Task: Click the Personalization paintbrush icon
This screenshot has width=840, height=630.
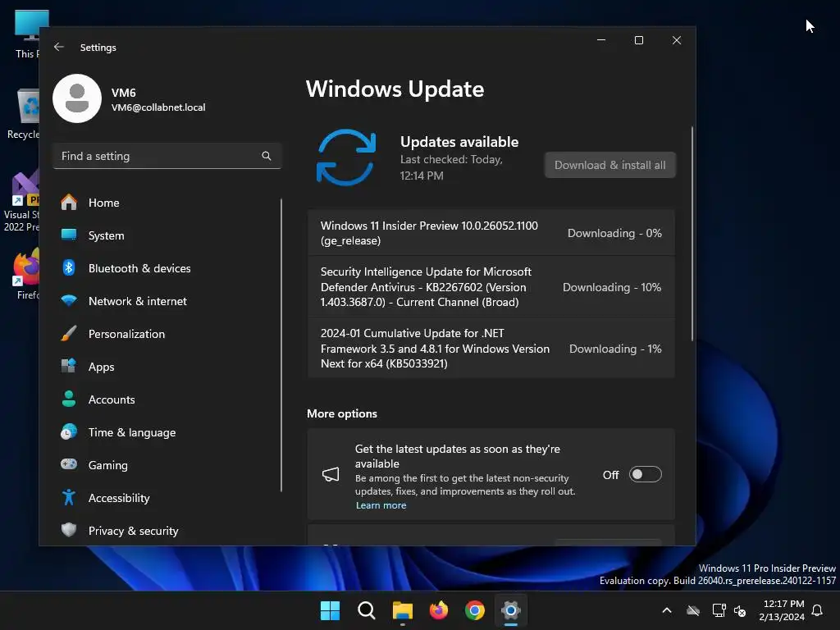Action: click(x=69, y=333)
